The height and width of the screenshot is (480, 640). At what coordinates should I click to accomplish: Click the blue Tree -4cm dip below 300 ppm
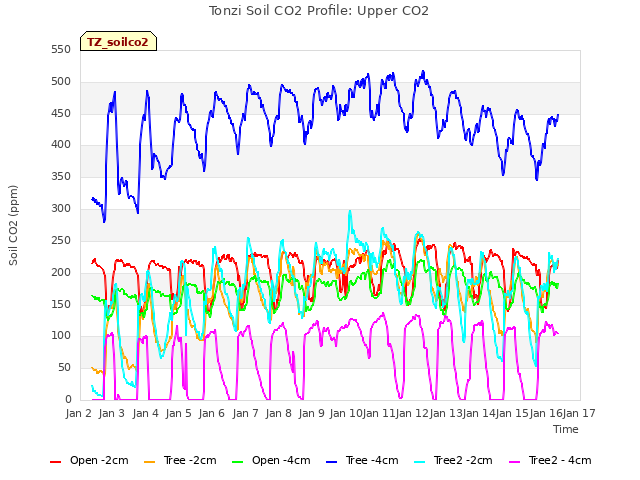point(104,221)
